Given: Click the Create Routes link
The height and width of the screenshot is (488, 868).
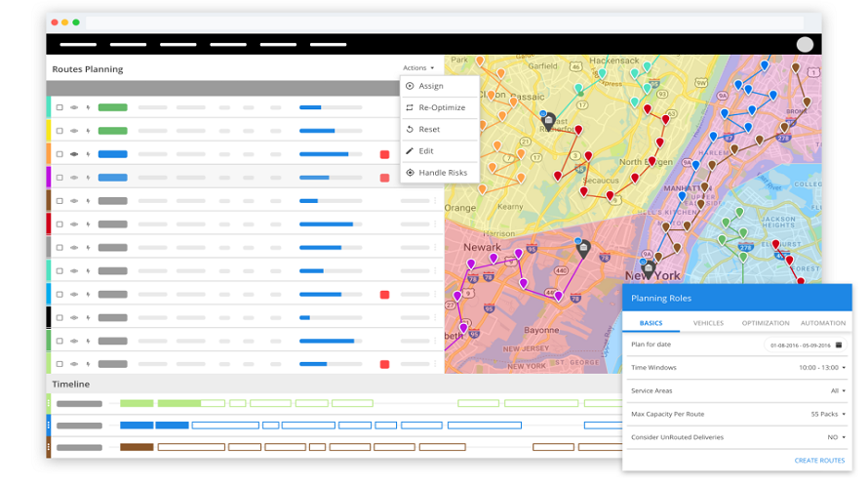Looking at the screenshot, I should 819,460.
